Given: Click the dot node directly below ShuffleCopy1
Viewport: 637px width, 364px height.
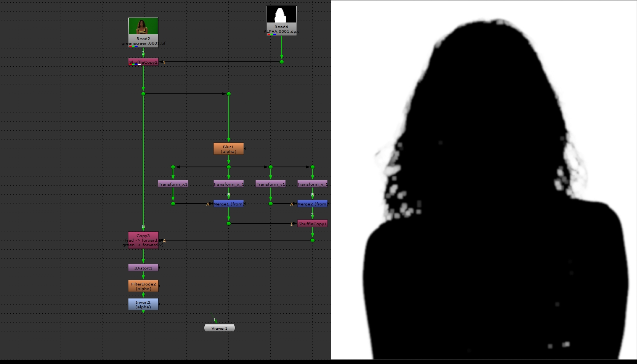Looking at the screenshot, I should [313, 240].
